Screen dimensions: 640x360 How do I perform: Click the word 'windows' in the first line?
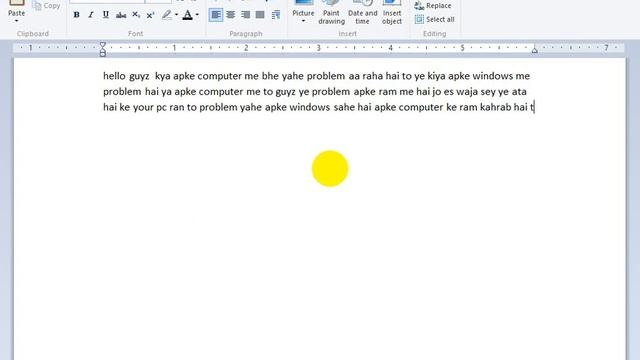[492, 76]
